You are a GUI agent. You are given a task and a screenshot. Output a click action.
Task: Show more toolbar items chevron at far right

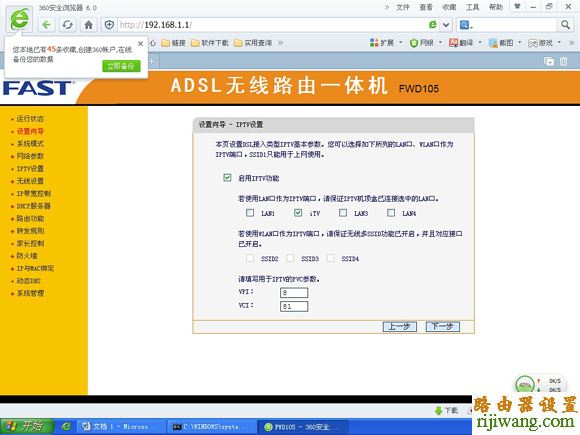[571, 43]
